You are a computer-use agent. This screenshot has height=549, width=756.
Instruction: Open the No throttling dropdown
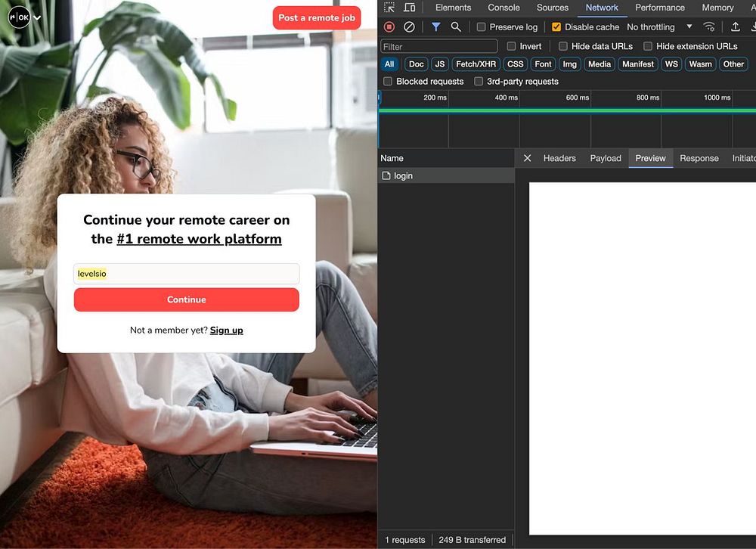click(659, 27)
